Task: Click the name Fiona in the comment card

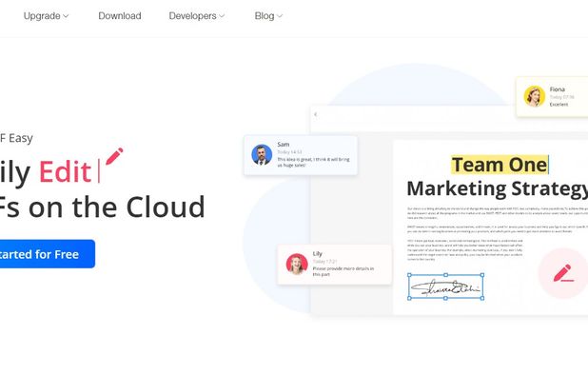Action: click(x=557, y=89)
